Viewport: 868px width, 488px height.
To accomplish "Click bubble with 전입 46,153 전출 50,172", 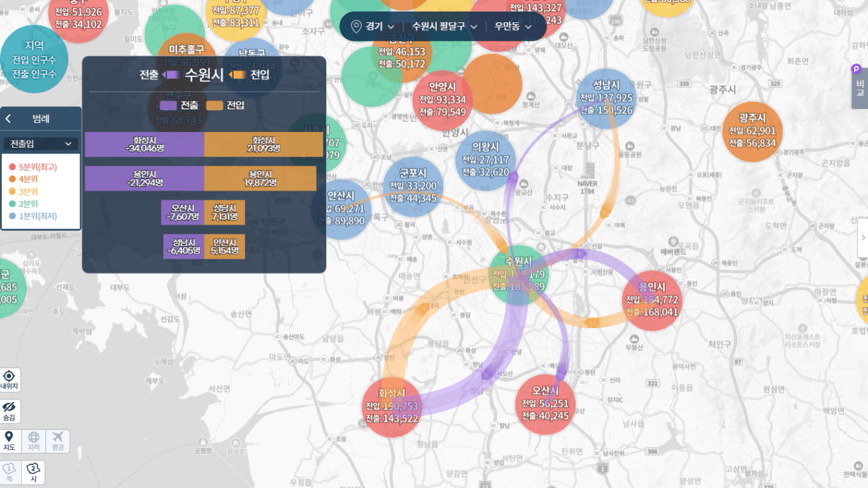I will (x=401, y=53).
